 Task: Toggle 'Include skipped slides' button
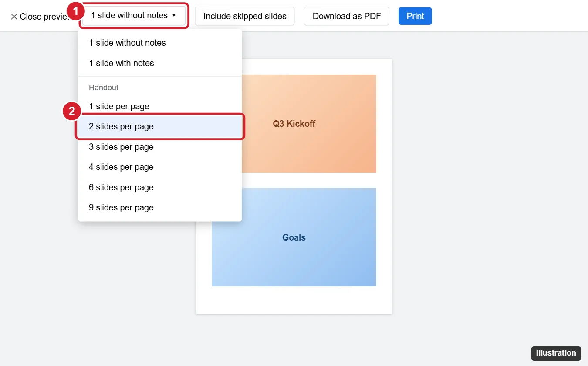click(x=245, y=16)
